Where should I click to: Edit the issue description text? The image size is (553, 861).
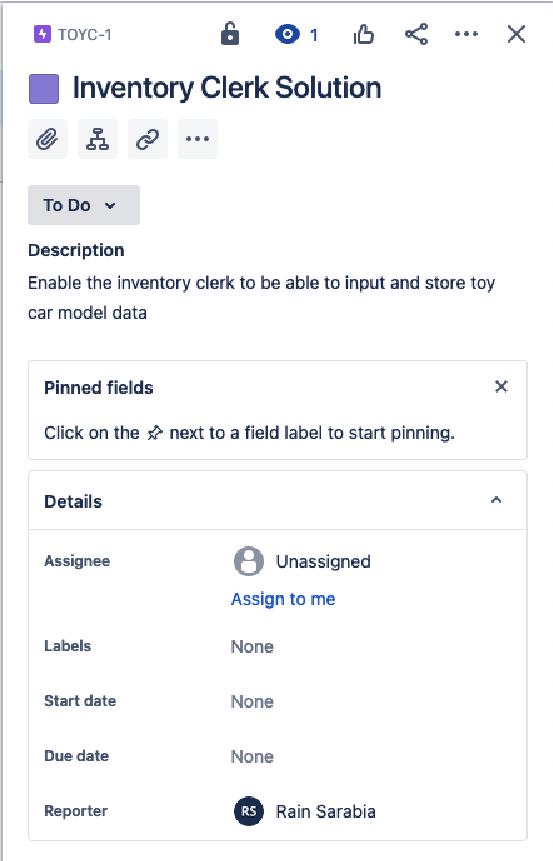pyautogui.click(x=261, y=298)
